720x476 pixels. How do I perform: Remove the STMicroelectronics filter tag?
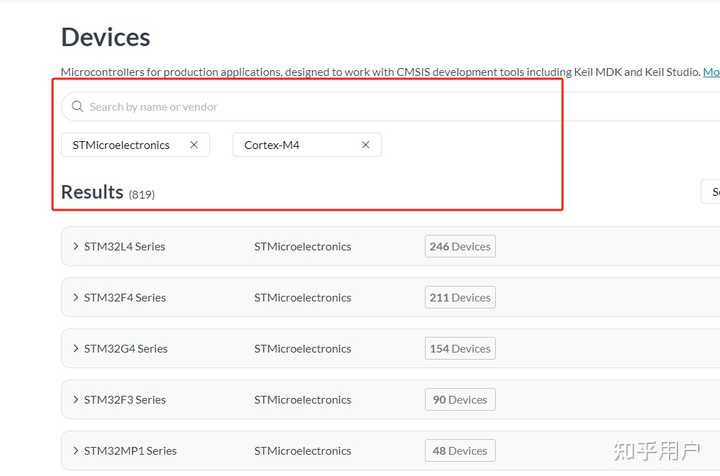194,145
